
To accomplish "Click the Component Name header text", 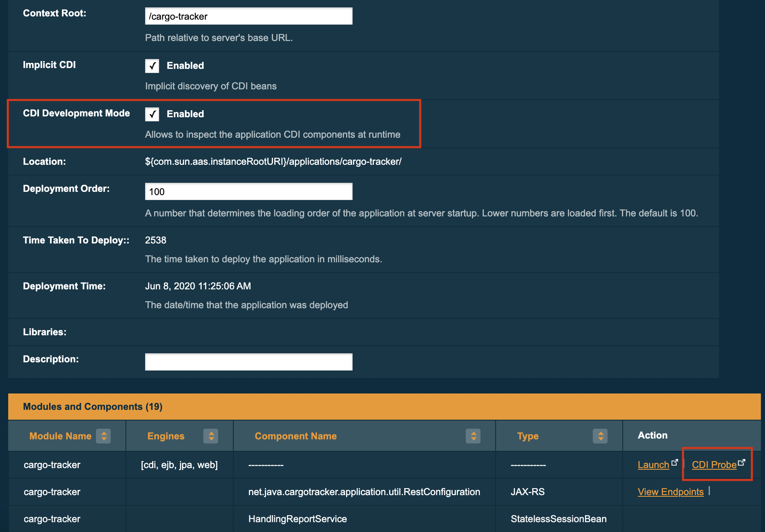I will (296, 436).
